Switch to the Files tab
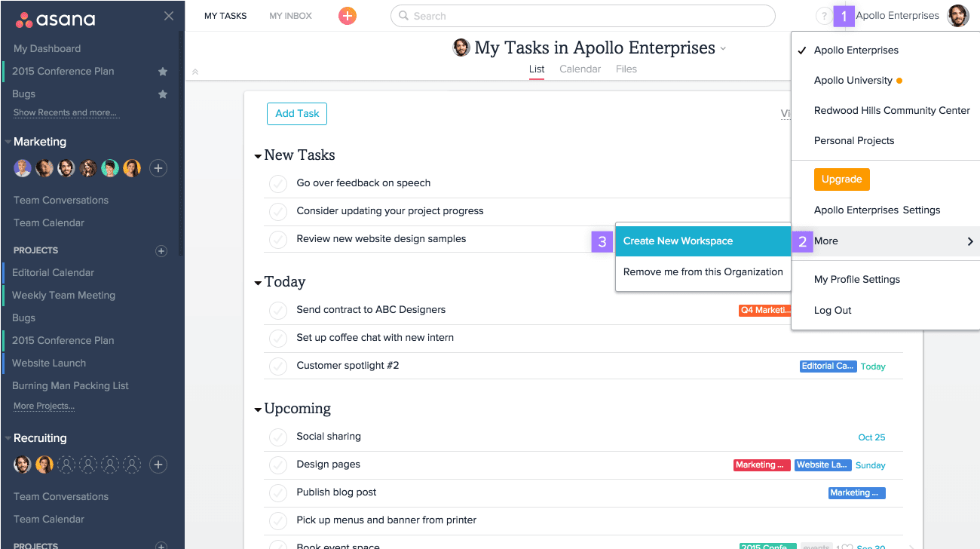 pos(626,69)
